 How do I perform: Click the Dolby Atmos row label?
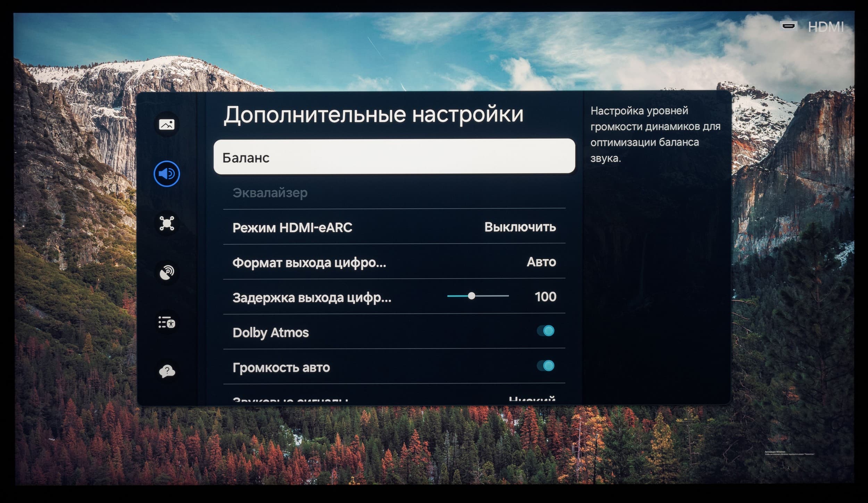(x=270, y=333)
